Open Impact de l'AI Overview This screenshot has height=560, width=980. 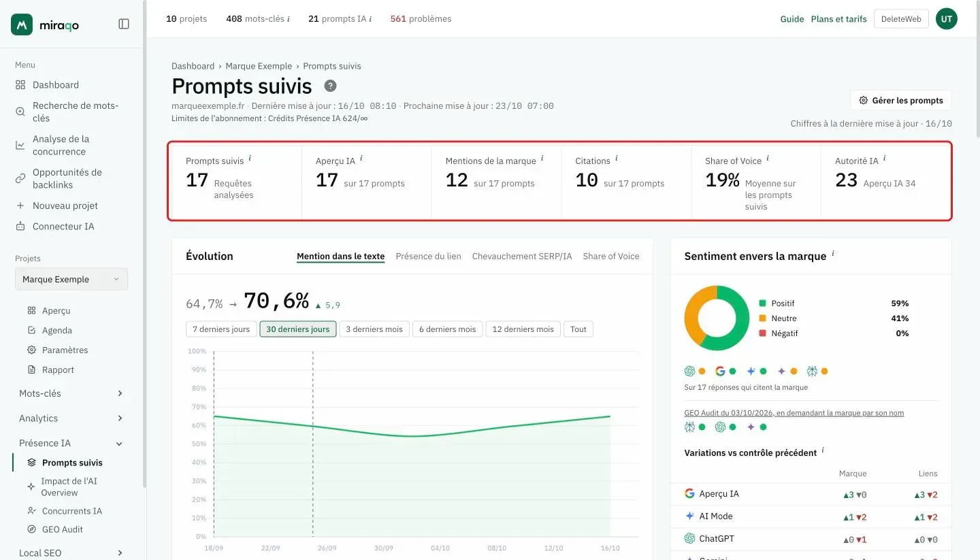coord(69,487)
